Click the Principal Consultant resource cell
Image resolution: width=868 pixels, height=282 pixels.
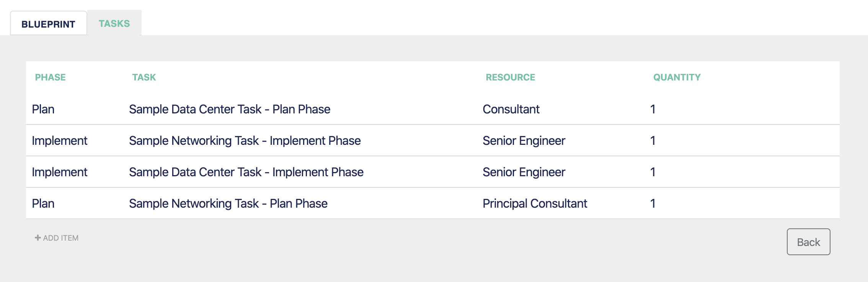pyautogui.click(x=535, y=203)
